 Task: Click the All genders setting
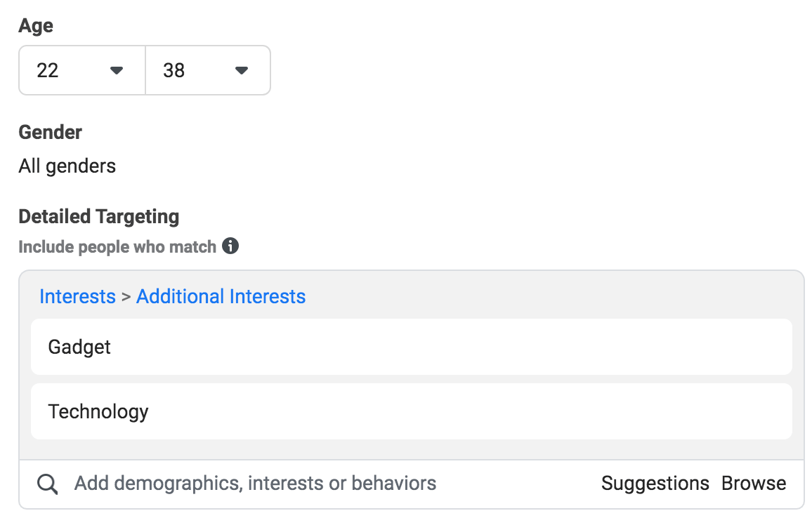tap(67, 166)
